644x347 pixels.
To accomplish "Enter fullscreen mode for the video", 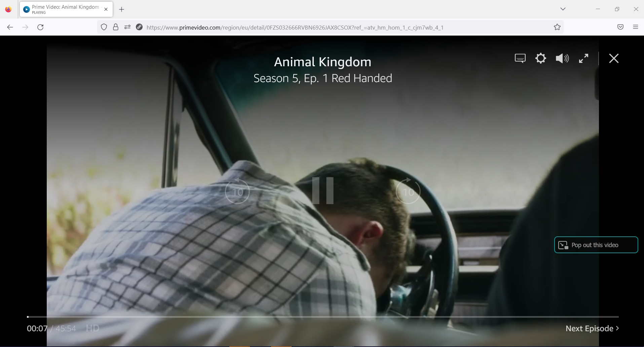I will (584, 58).
